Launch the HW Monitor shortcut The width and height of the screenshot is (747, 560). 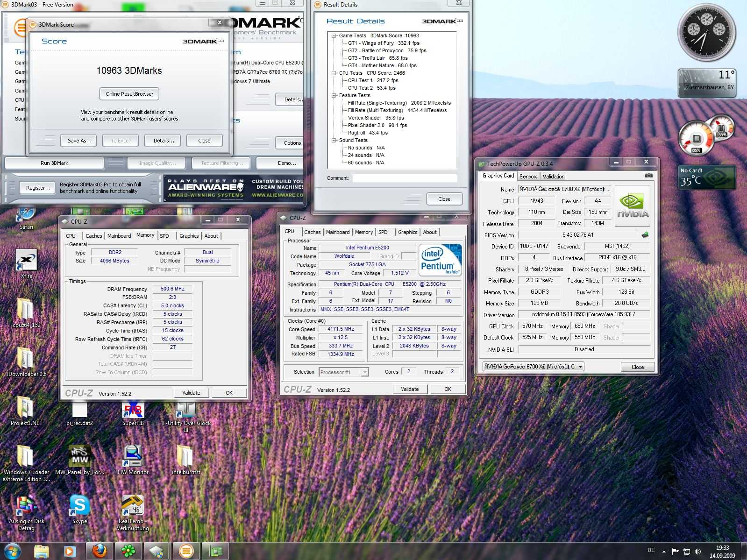(x=133, y=460)
